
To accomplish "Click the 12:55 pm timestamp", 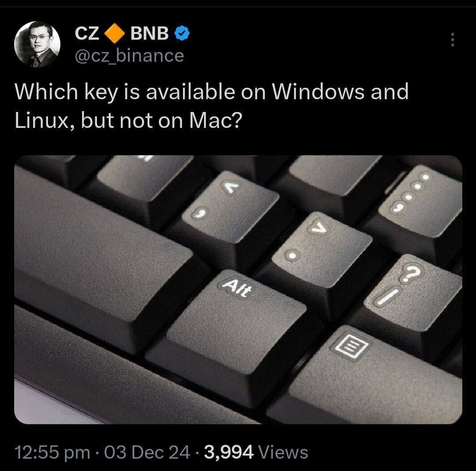I will point(52,452).
